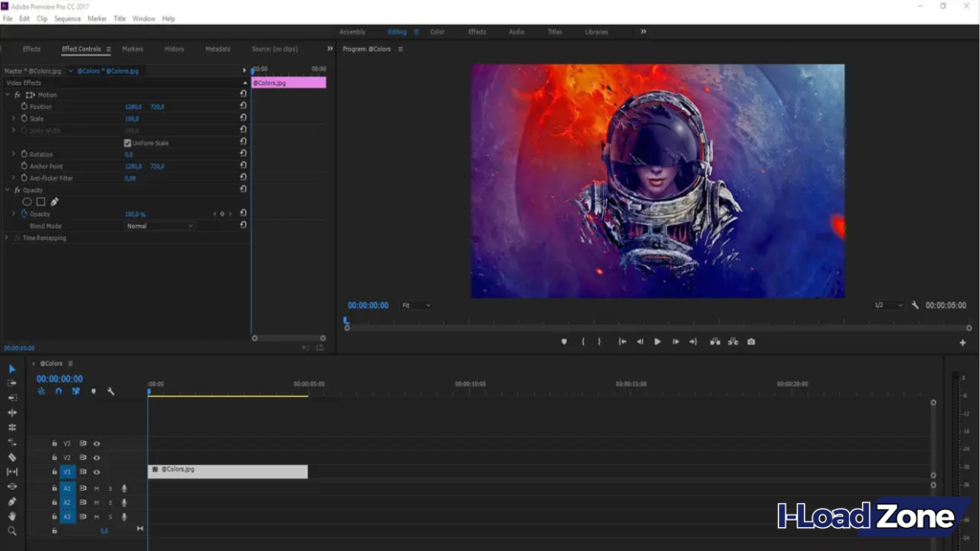Collapse the Opacity effect group
The height and width of the screenshot is (551, 980).
point(8,190)
